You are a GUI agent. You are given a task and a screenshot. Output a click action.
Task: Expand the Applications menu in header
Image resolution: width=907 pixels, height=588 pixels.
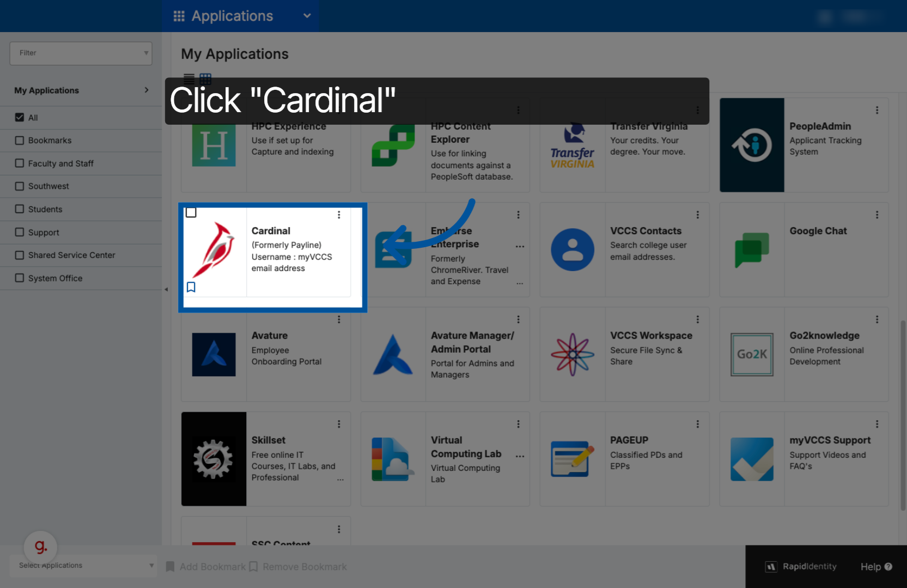click(241, 16)
